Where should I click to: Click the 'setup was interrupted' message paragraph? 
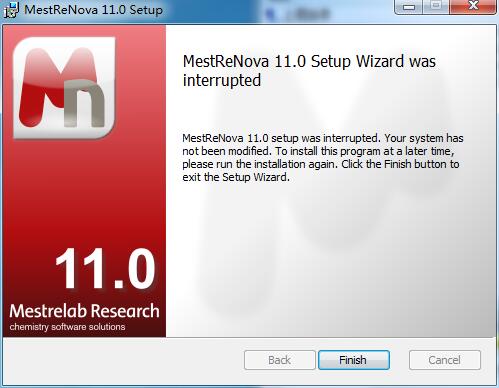pos(323,157)
